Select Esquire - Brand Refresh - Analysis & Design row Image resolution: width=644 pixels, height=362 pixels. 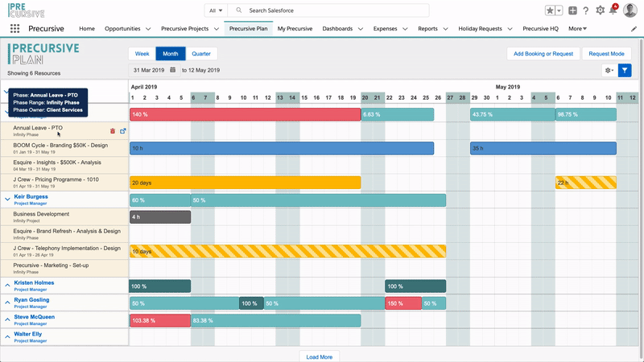click(64, 234)
